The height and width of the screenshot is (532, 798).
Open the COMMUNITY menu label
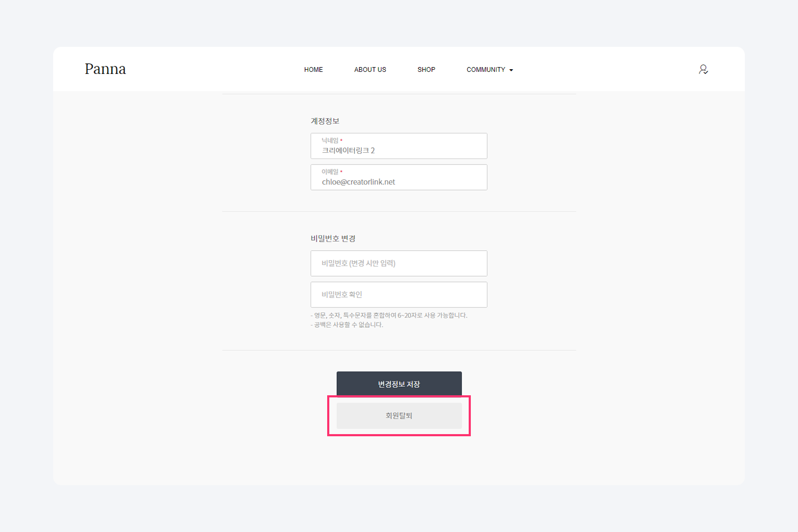point(485,70)
